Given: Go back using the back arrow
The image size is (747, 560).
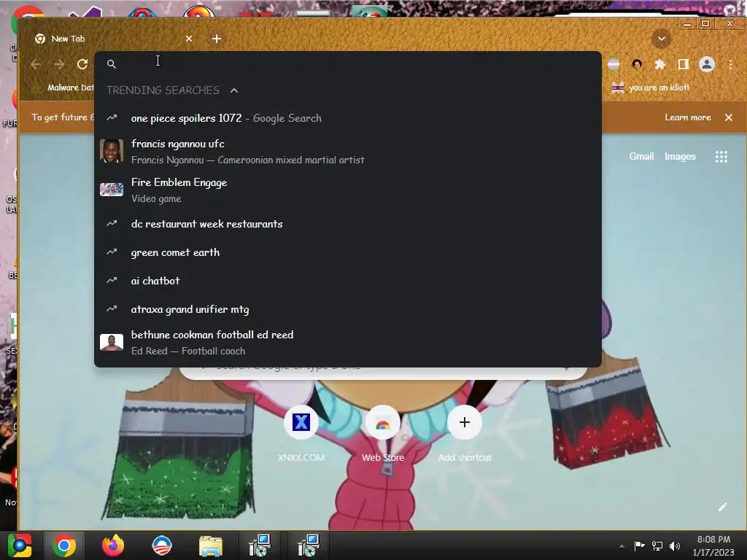Looking at the screenshot, I should [36, 64].
